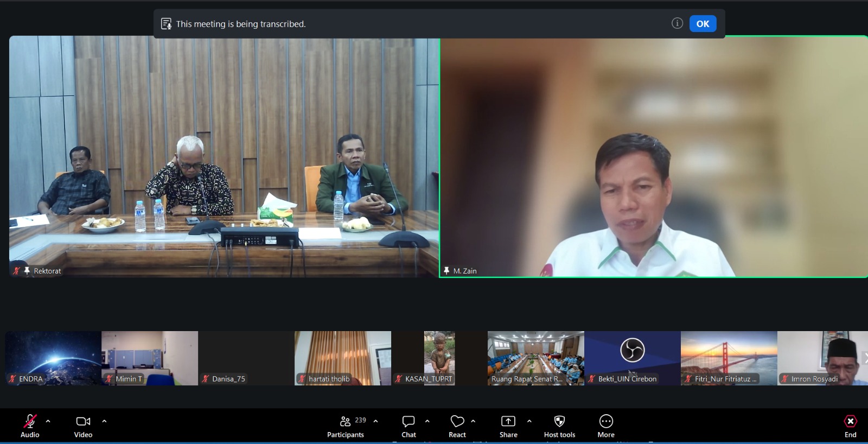Select the Imron Rosyadi video thumbnail

point(822,358)
